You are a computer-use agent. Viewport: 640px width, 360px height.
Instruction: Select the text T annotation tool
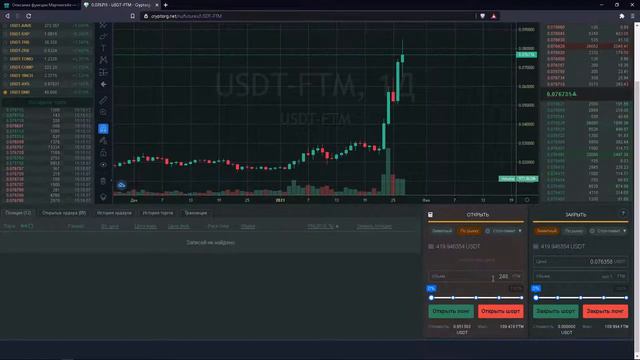(x=103, y=48)
